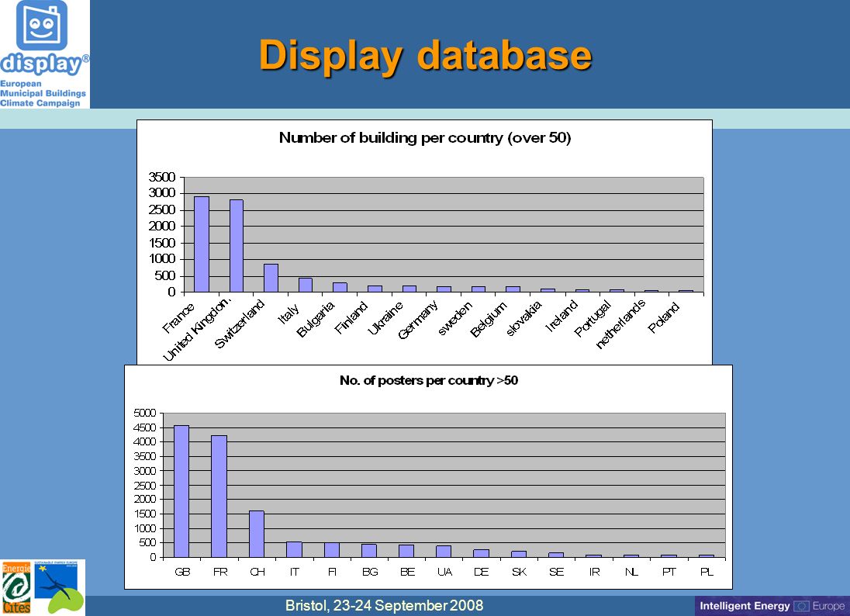Click the Energie Cités logo

click(x=16, y=588)
